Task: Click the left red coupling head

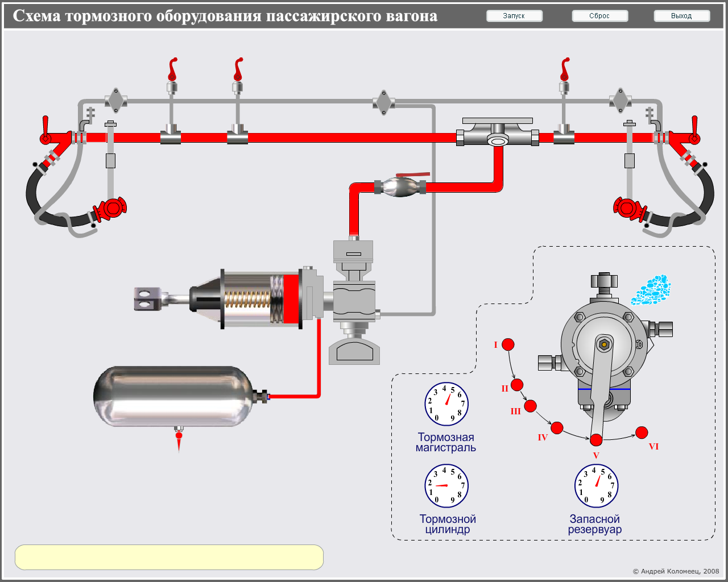Action: [x=110, y=209]
